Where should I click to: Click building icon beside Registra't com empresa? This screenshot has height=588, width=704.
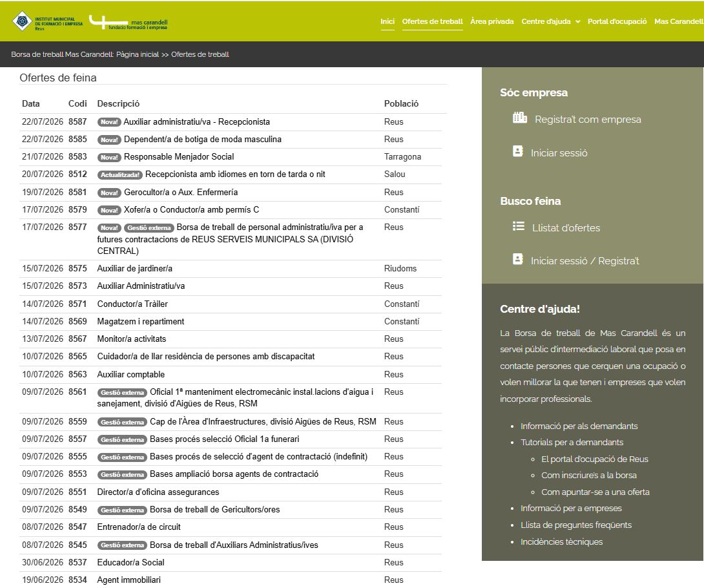click(520, 118)
